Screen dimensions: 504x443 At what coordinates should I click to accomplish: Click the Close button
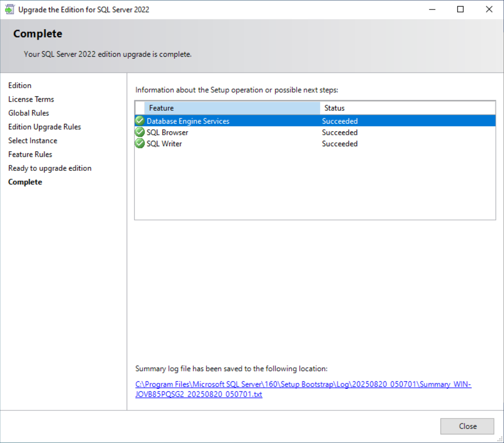467,426
